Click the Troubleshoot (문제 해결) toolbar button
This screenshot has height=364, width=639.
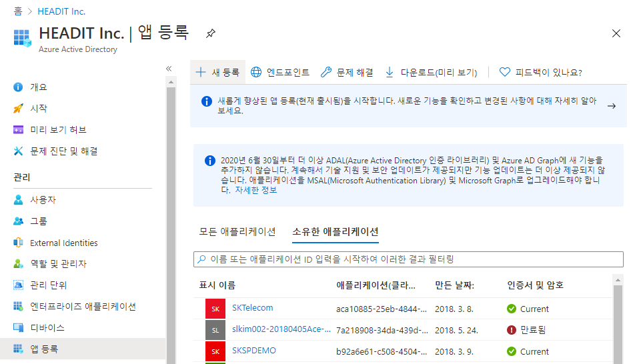tap(347, 73)
